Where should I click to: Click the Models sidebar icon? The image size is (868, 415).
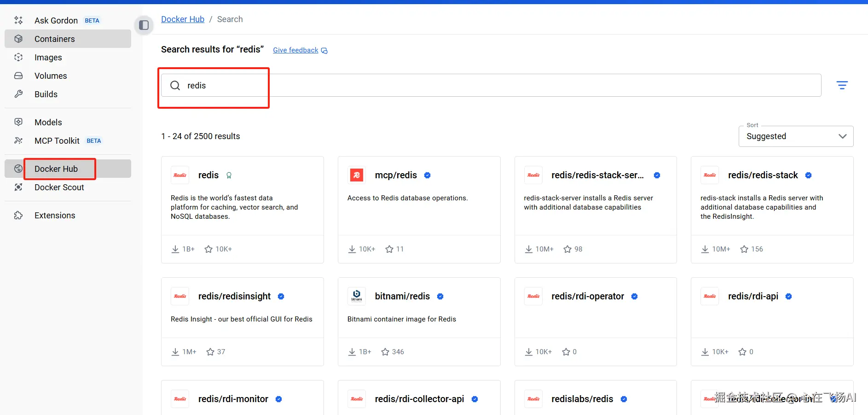click(18, 122)
